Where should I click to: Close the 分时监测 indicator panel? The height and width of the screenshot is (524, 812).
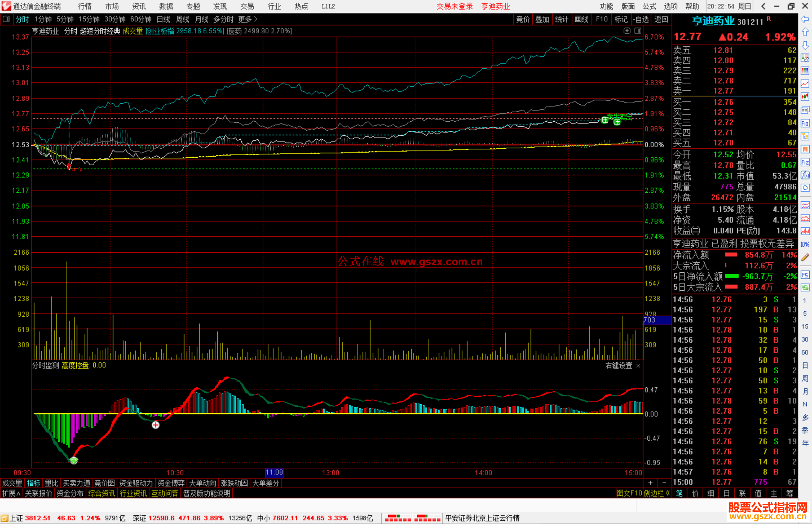click(638, 366)
